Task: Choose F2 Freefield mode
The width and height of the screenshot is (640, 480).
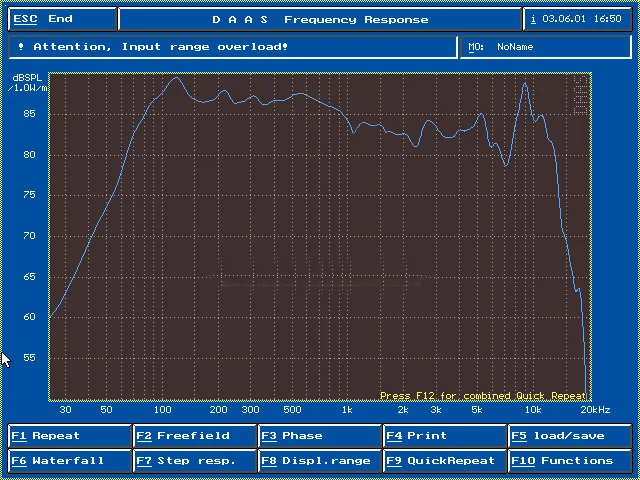Action: [195, 436]
